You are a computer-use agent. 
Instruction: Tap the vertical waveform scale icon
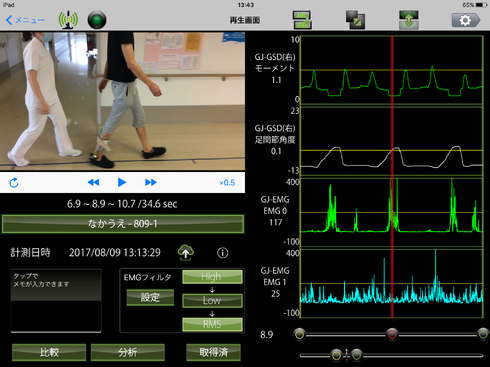pos(409,20)
